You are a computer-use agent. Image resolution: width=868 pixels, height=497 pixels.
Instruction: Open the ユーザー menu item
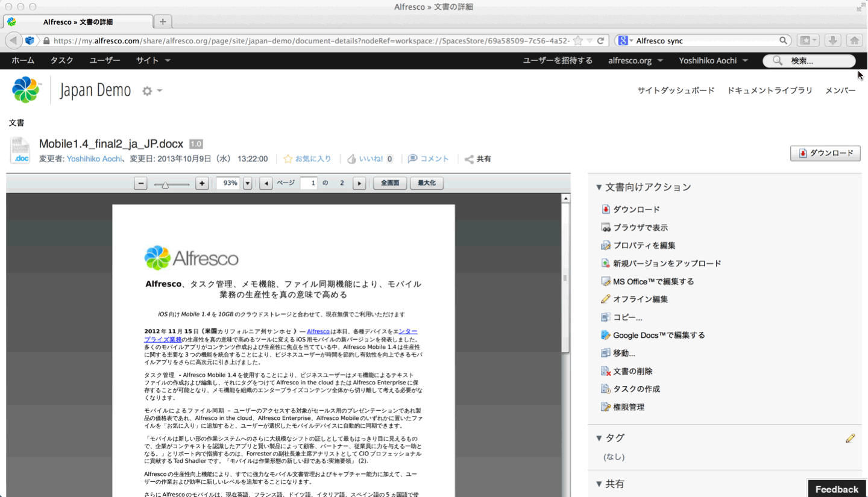(105, 60)
